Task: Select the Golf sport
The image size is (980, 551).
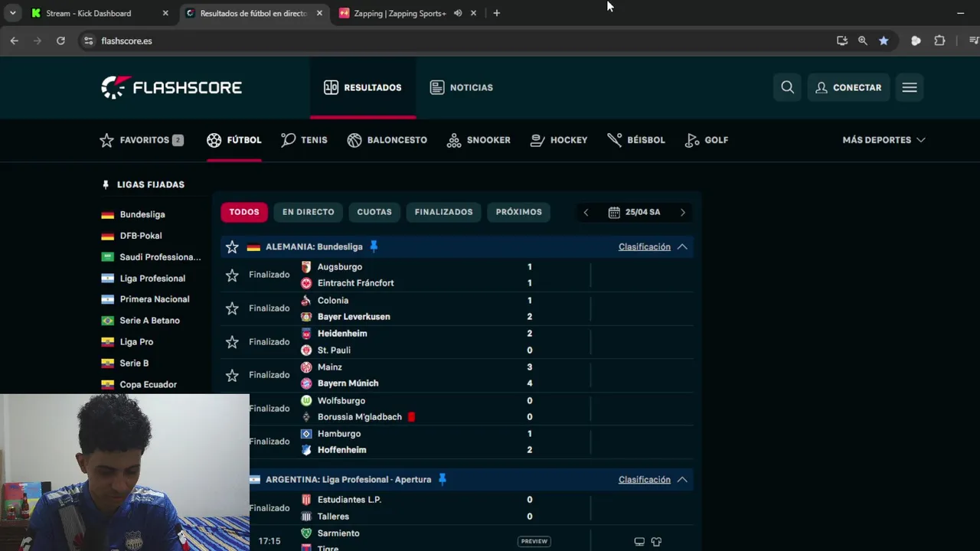Action: (x=707, y=140)
